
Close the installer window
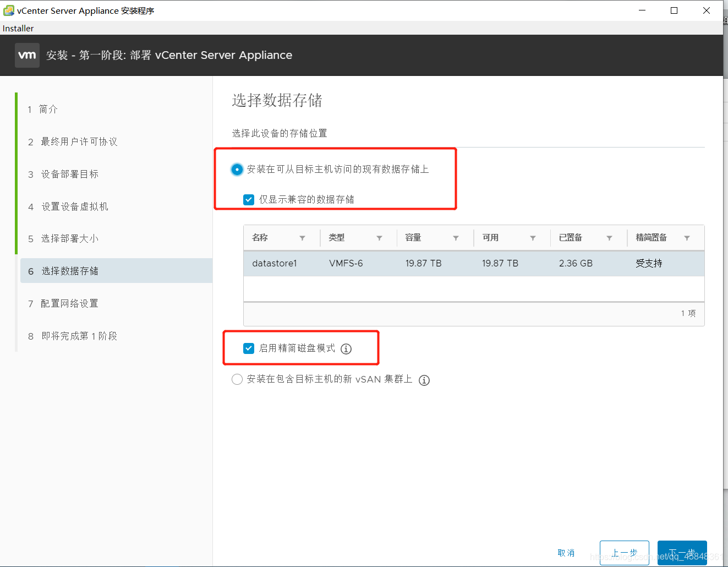[707, 10]
